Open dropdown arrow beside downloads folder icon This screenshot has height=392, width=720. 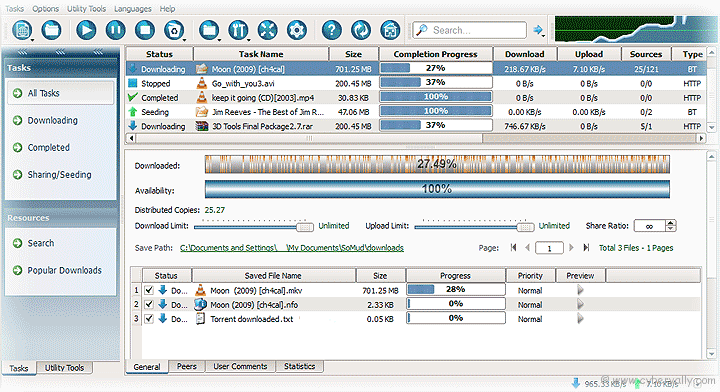(219, 40)
